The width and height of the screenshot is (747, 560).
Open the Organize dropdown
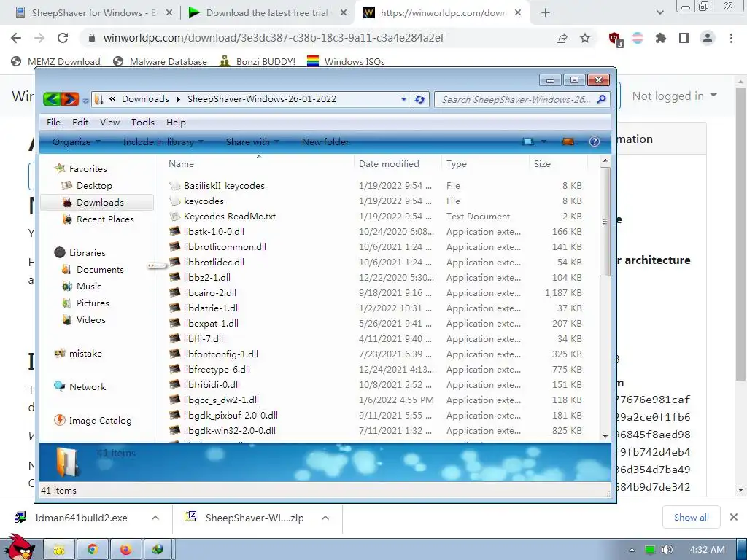pyautogui.click(x=76, y=141)
